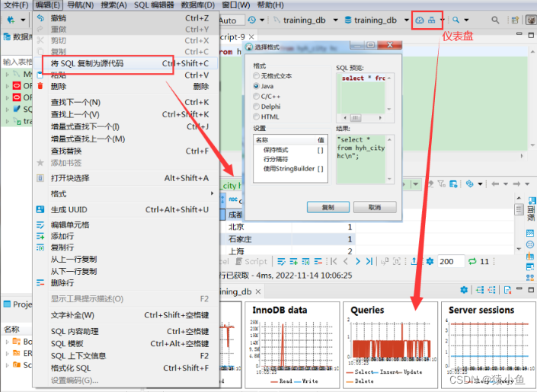Open the first training_db connection dropdown arrow
This screenshot has height=392, width=537.
(x=336, y=21)
